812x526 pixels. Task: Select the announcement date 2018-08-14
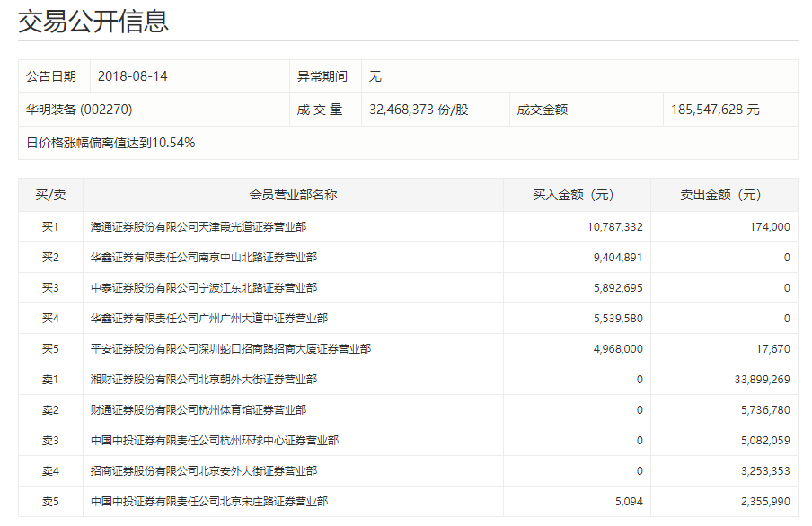pos(132,76)
